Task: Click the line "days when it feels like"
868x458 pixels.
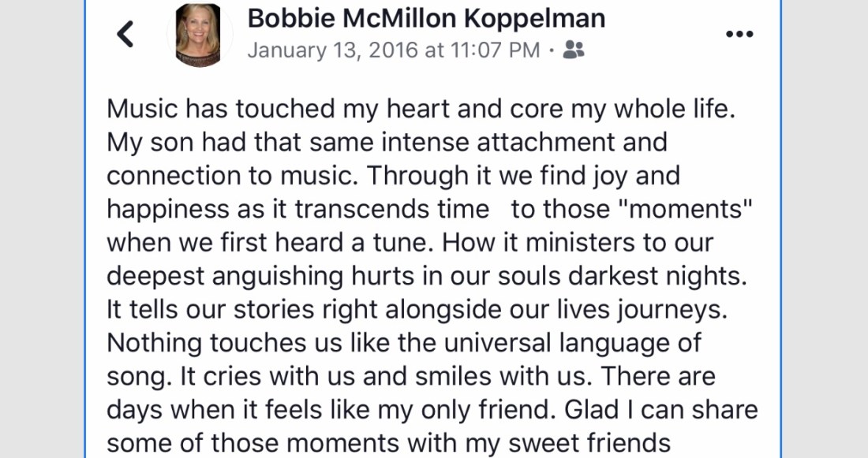Action: [x=432, y=410]
